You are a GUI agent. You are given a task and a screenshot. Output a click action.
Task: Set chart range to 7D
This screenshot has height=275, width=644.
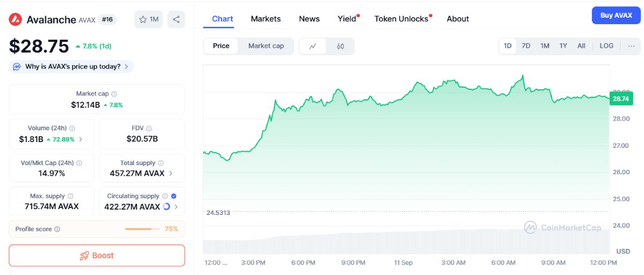pyautogui.click(x=526, y=46)
